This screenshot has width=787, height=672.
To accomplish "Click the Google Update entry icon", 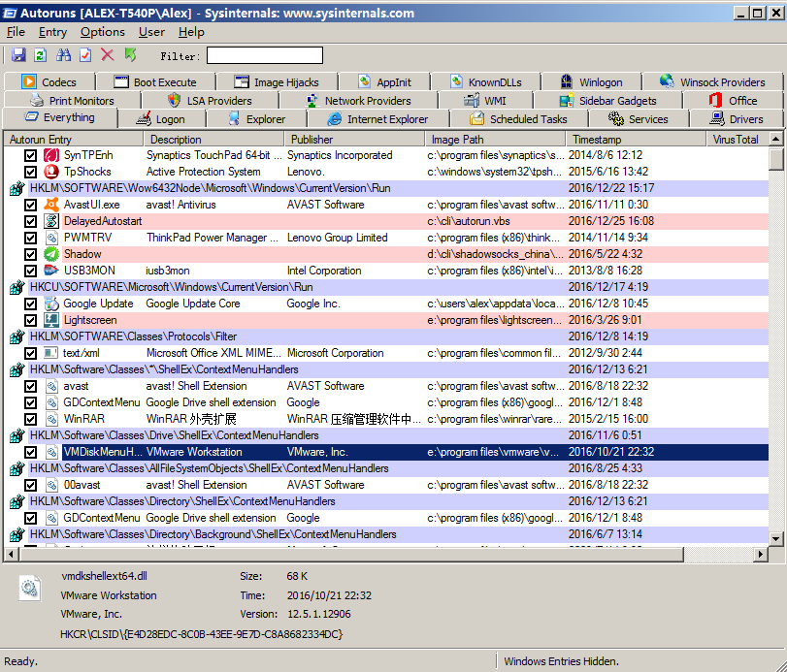I will [x=50, y=304].
